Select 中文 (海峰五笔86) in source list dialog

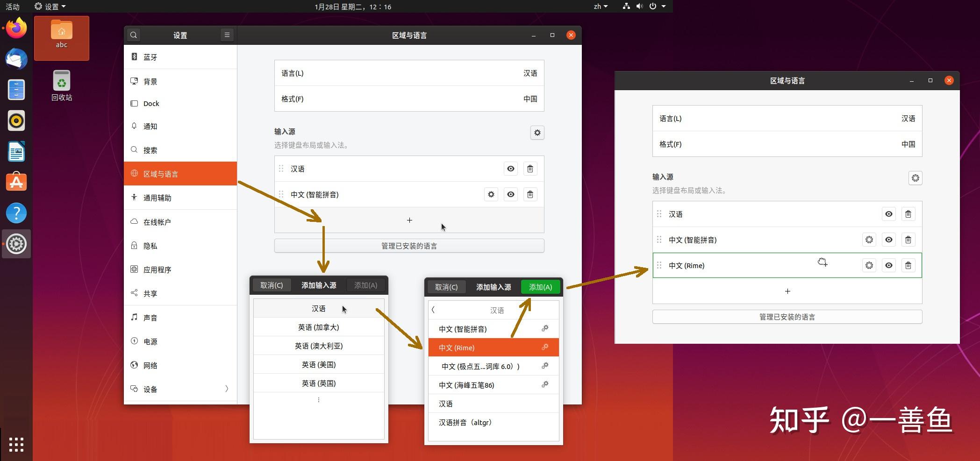click(x=494, y=385)
